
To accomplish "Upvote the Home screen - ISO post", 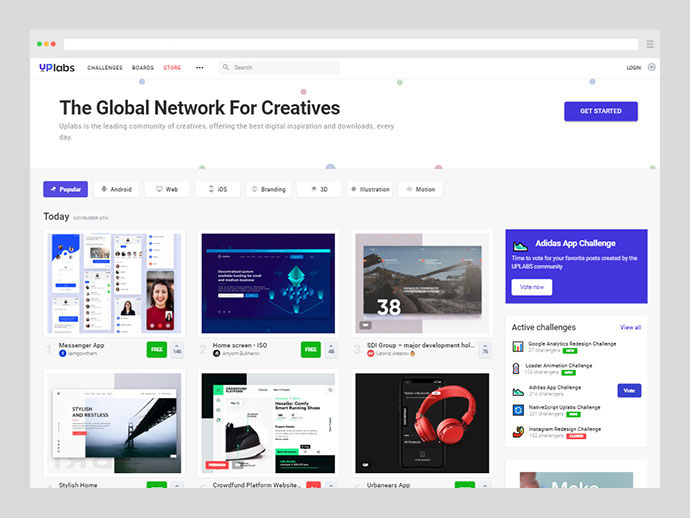I will [331, 349].
